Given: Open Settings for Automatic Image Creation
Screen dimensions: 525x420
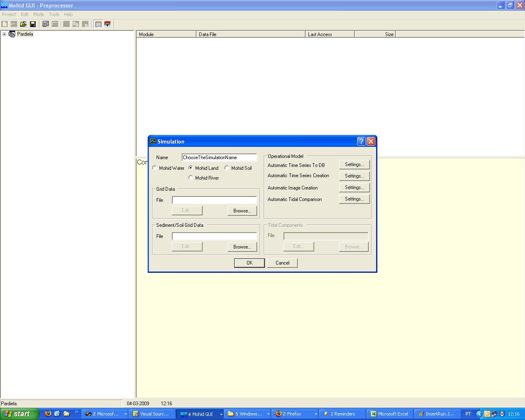Looking at the screenshot, I should pyautogui.click(x=354, y=187).
